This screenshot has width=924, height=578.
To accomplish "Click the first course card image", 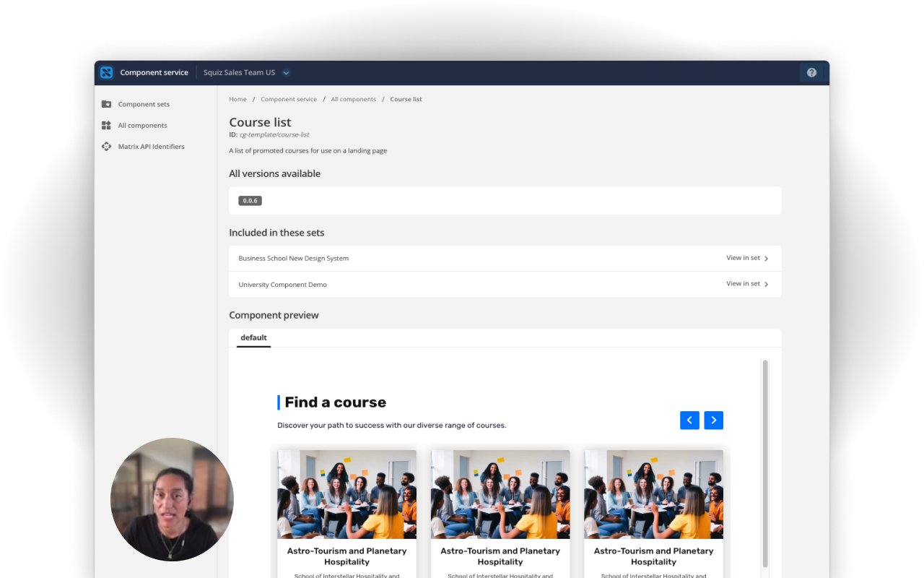I will pos(346,494).
